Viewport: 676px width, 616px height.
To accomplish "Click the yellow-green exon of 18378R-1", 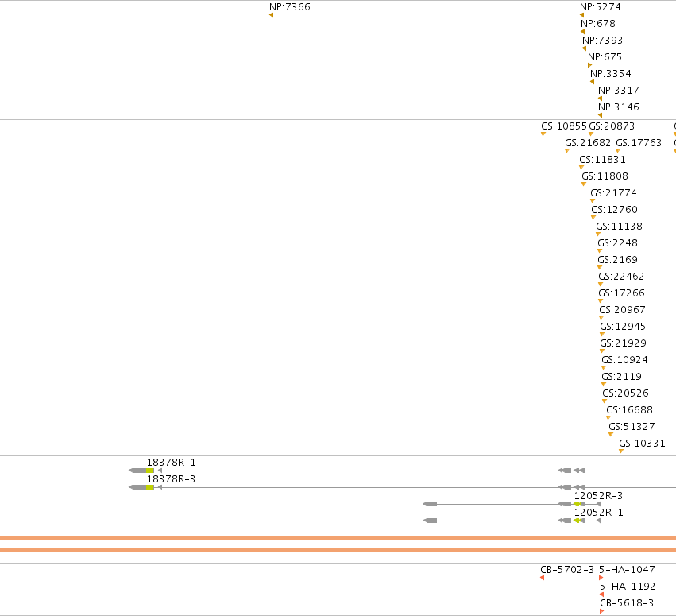I will click(149, 471).
